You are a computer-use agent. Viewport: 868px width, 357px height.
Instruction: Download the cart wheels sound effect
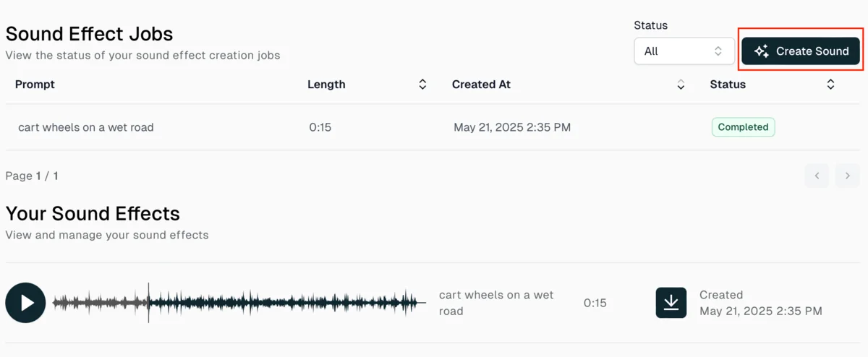click(x=671, y=303)
